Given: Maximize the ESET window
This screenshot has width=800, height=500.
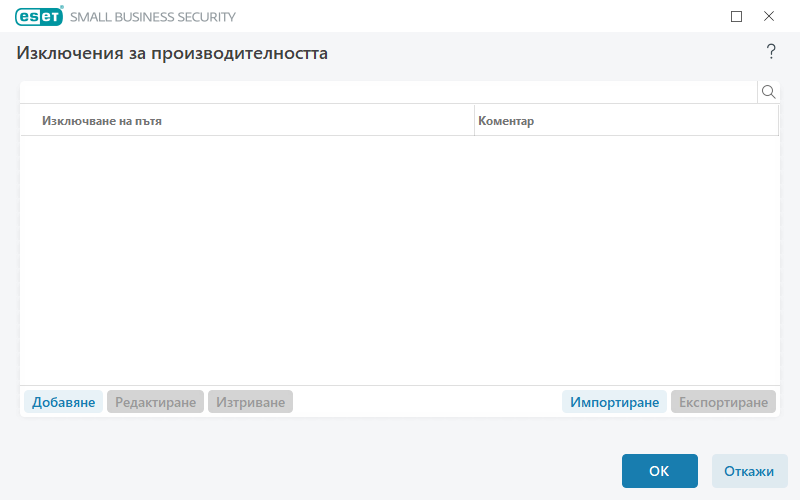Looking at the screenshot, I should (736, 16).
